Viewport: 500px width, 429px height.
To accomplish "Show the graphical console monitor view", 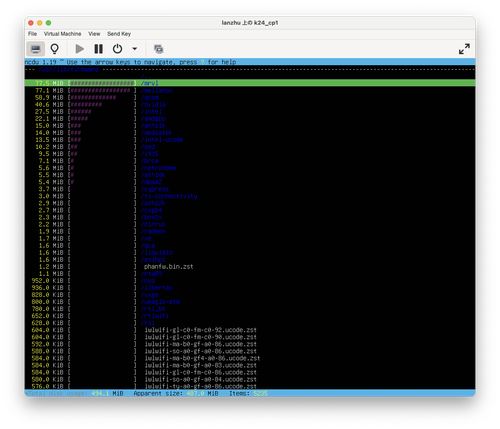I will pos(36,49).
